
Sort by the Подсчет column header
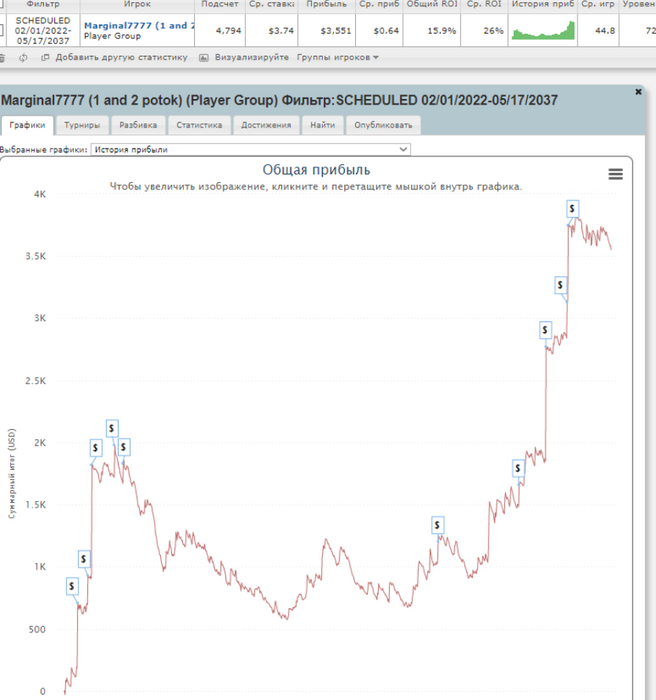pyautogui.click(x=220, y=4)
